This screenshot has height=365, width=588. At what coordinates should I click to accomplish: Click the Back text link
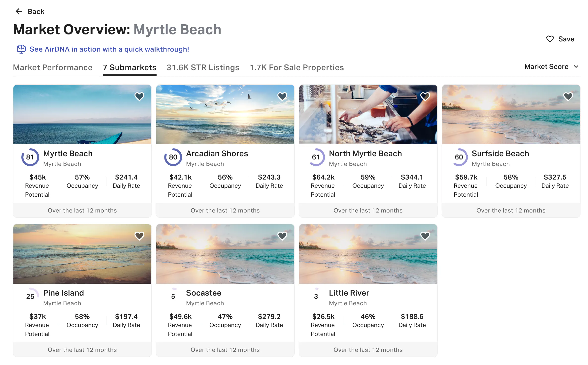36,11
